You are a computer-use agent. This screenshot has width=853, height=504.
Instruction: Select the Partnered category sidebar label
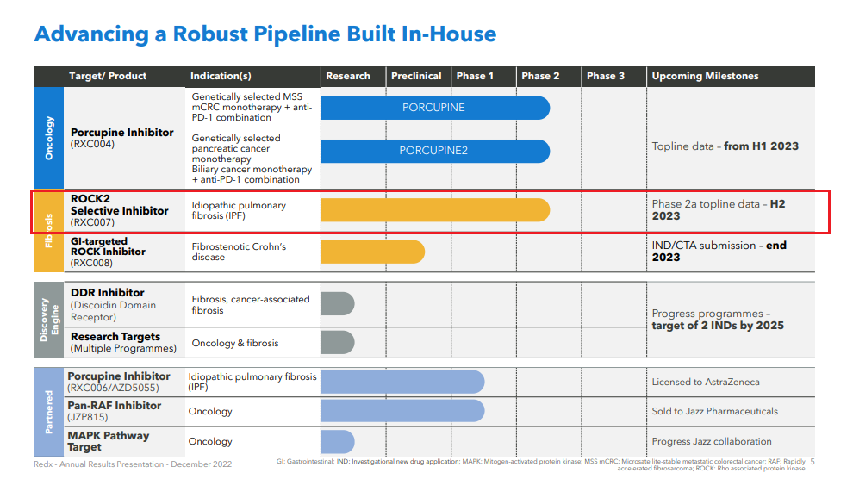(x=49, y=412)
